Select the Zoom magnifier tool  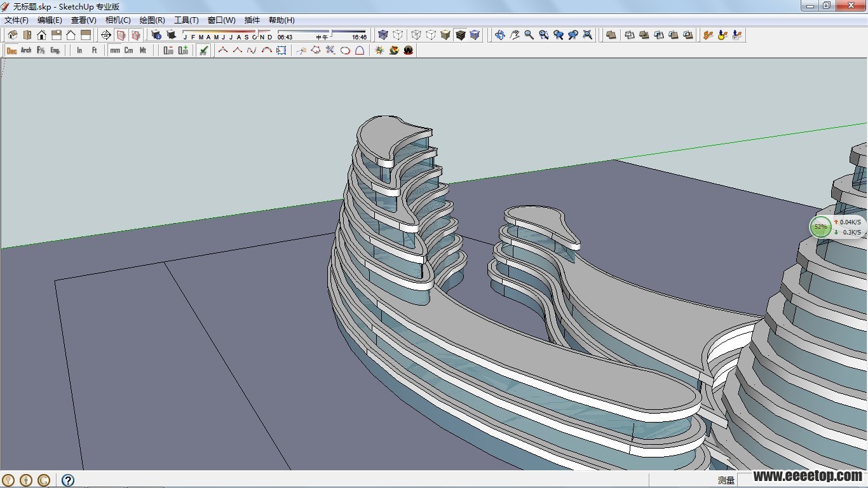click(529, 35)
